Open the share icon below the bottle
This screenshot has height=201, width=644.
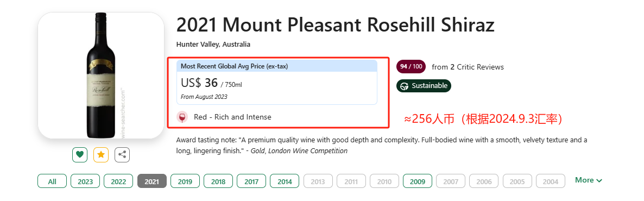tap(122, 154)
